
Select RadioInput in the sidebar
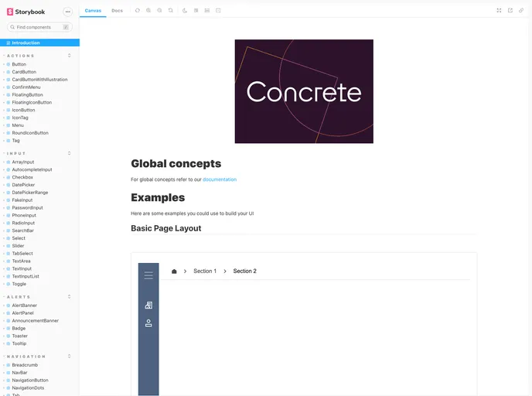click(x=23, y=223)
